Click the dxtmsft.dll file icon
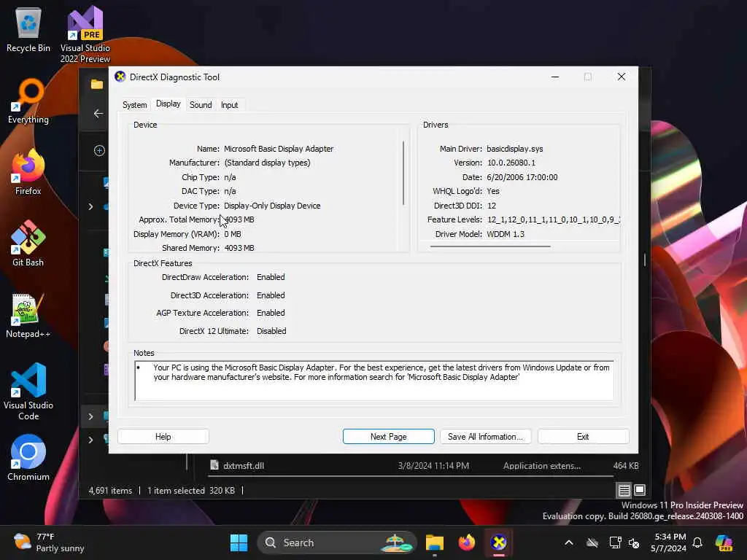Screen dimensions: 747x560 pos(214,465)
